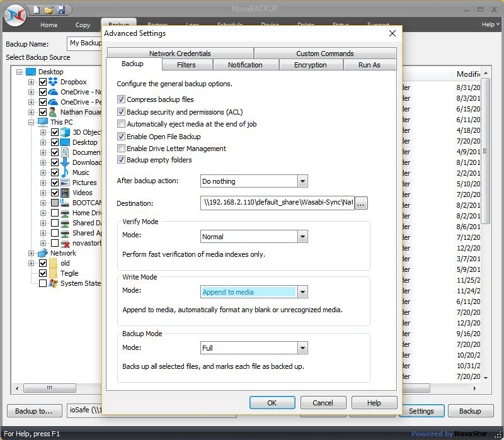This screenshot has height=440, width=504.
Task: Switch to the Encryption tab
Action: (x=311, y=65)
